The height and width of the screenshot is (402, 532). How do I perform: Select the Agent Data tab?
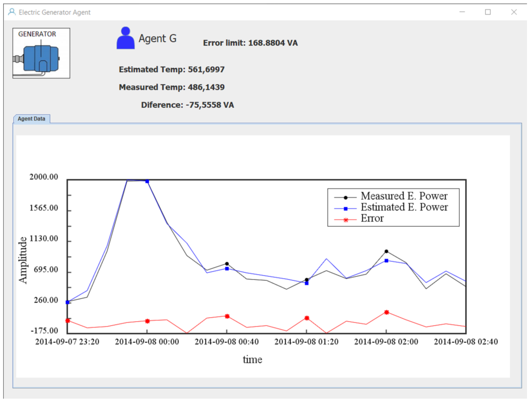[x=32, y=119]
